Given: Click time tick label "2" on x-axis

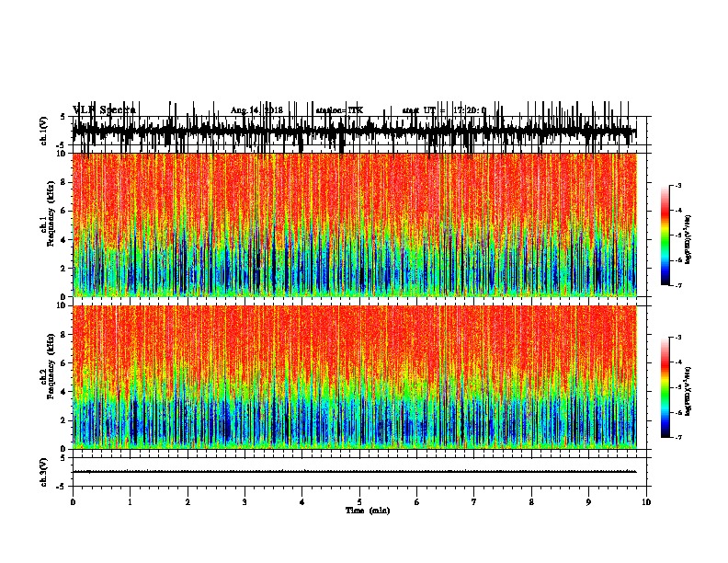Looking at the screenshot, I should pyautogui.click(x=188, y=502).
